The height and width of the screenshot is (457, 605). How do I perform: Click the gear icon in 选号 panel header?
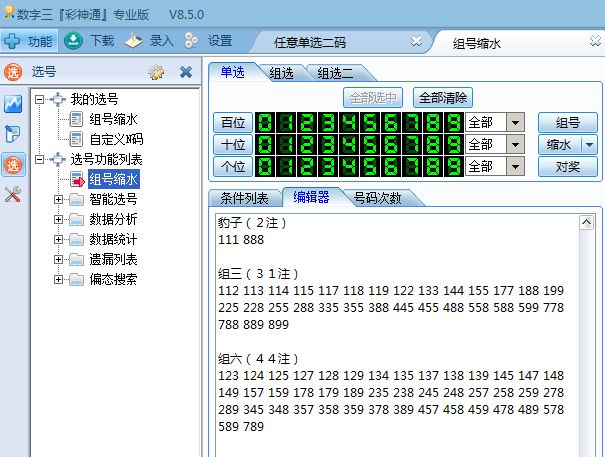click(156, 72)
